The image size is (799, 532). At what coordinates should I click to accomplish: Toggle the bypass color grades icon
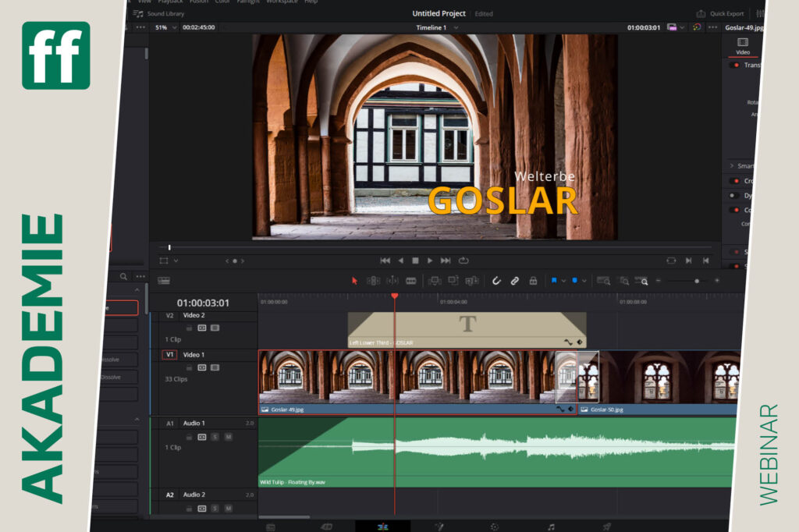click(697, 27)
